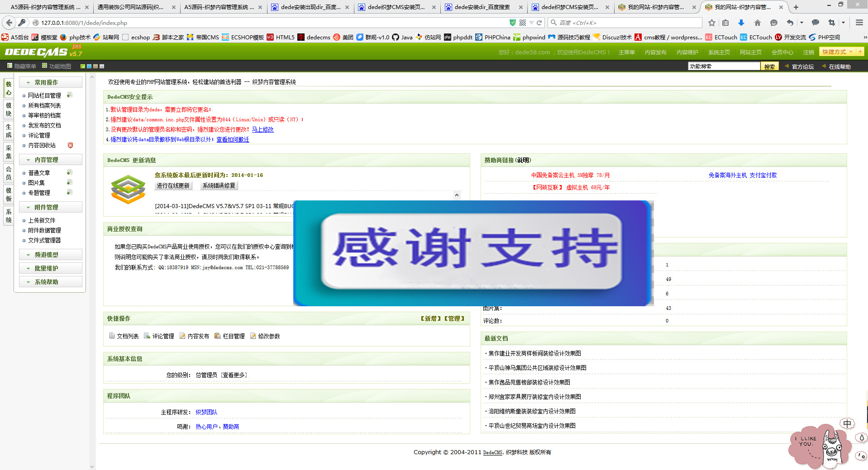Switch to the 采集 vertical tab
868x470 pixels.
[9, 152]
